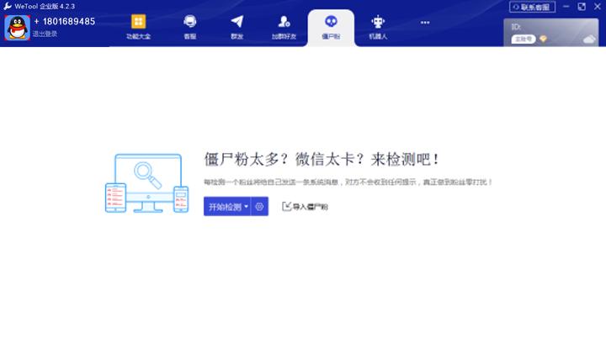606x364 pixels.
Task: Click the 开始检测 start detection button
Action: 226,207
